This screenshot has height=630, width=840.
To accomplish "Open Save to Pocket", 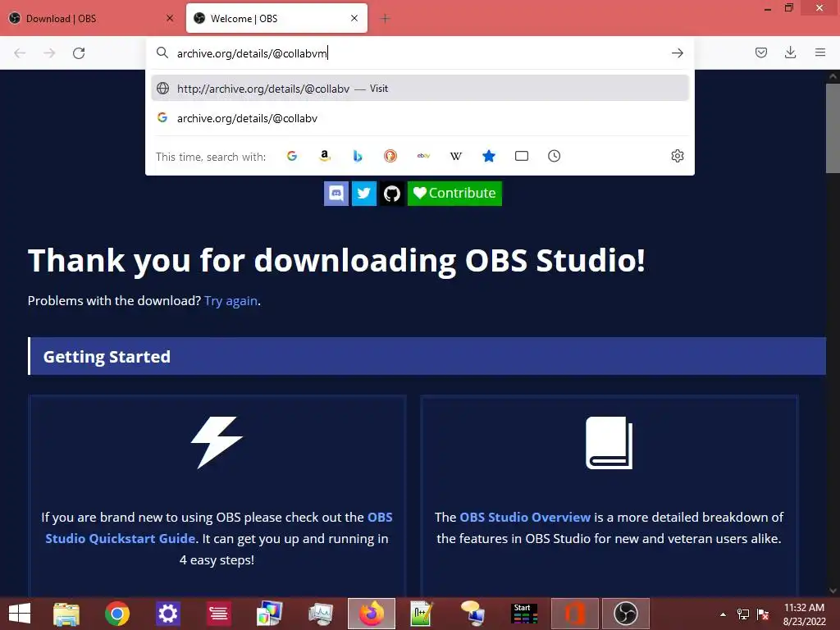I will point(760,52).
